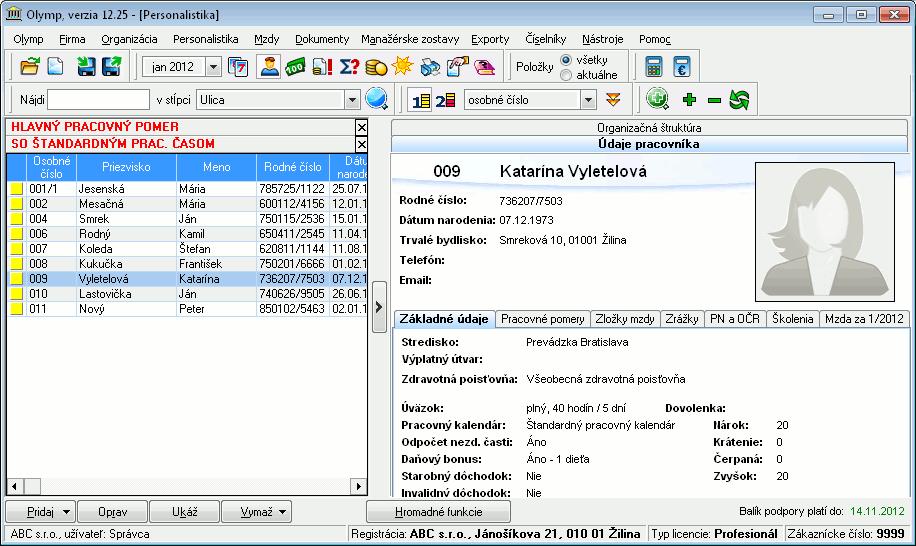Click the sort level 2 icon

coord(445,100)
